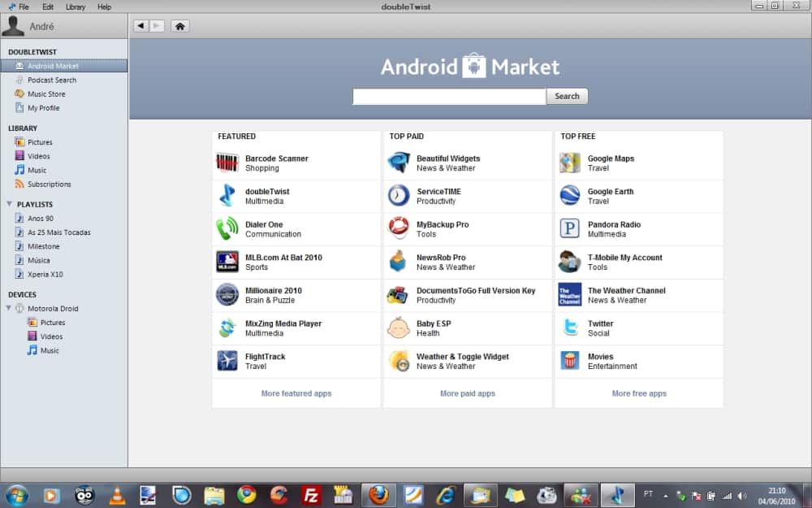Open the Library menu
The image size is (812, 508).
[x=76, y=7]
